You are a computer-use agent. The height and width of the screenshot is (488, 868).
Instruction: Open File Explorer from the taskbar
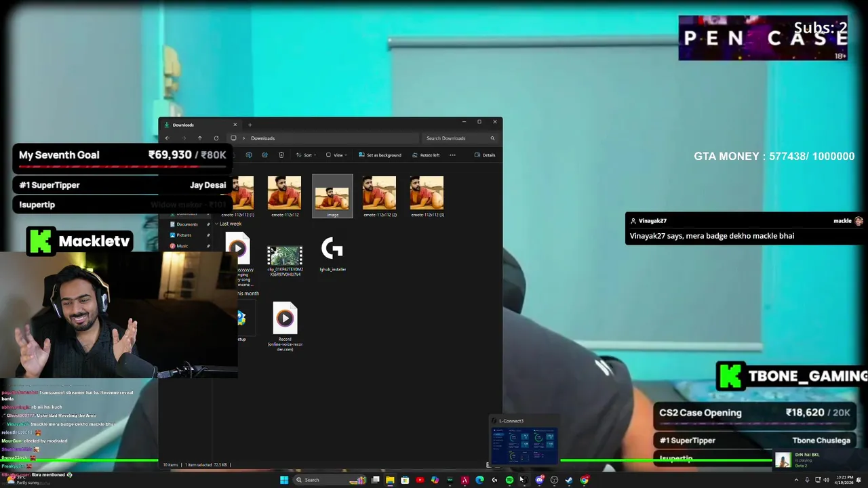point(390,480)
